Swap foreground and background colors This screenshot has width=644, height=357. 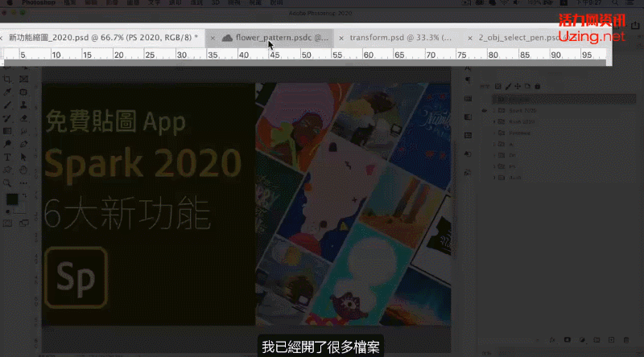(24, 196)
